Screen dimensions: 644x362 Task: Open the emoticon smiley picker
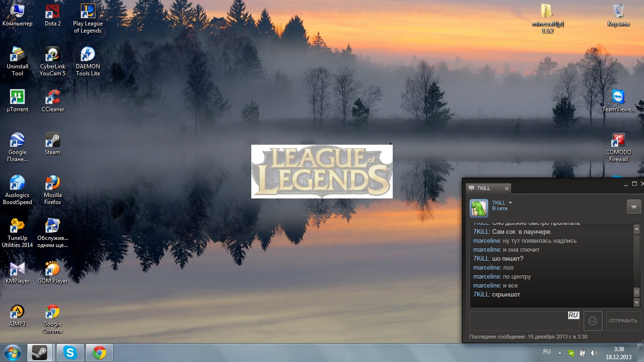[593, 321]
